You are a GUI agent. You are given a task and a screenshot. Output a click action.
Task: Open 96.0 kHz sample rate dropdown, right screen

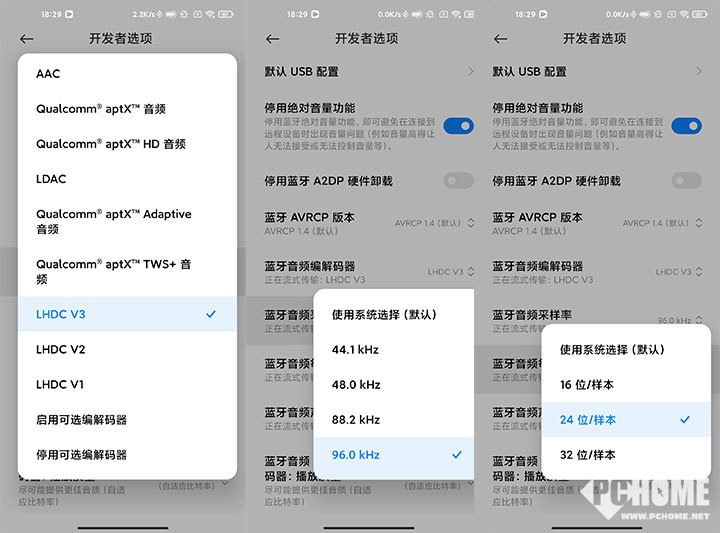[680, 320]
